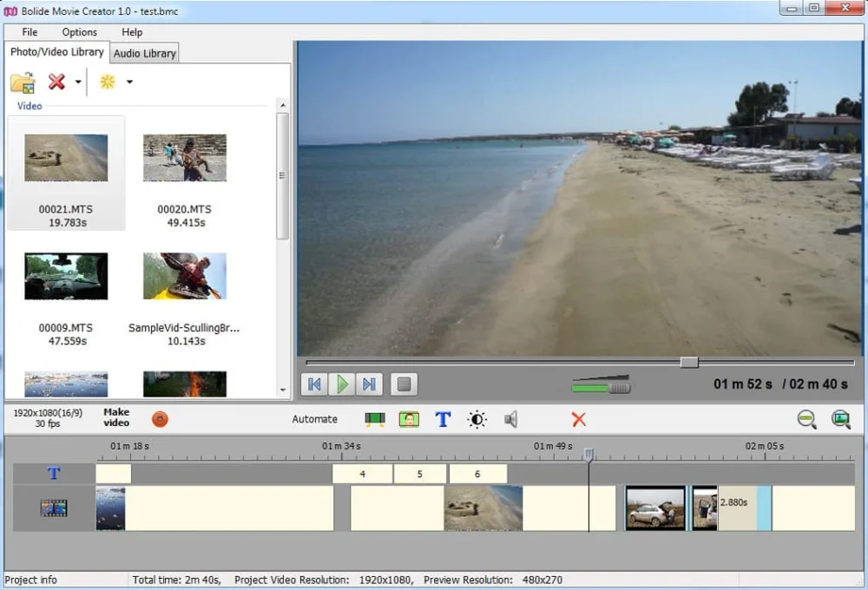Click the red X remove media icon
Image resolution: width=868 pixels, height=590 pixels.
coord(56,82)
